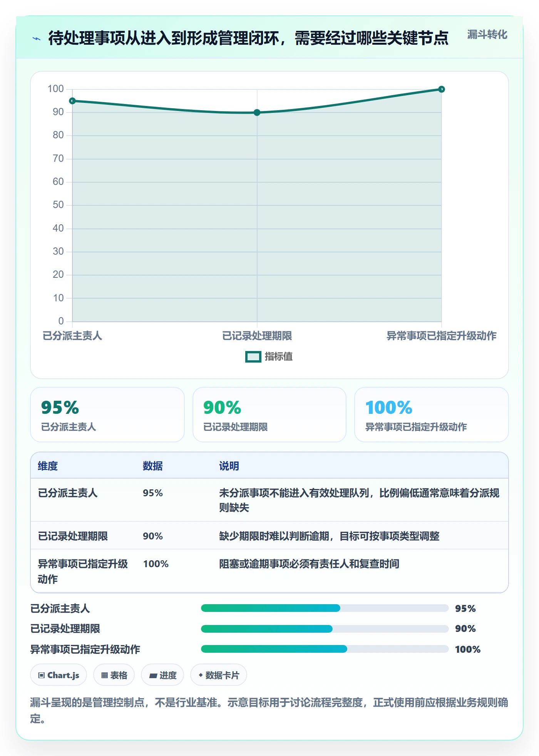
Task: Click the 说明 column header
Action: click(x=229, y=466)
